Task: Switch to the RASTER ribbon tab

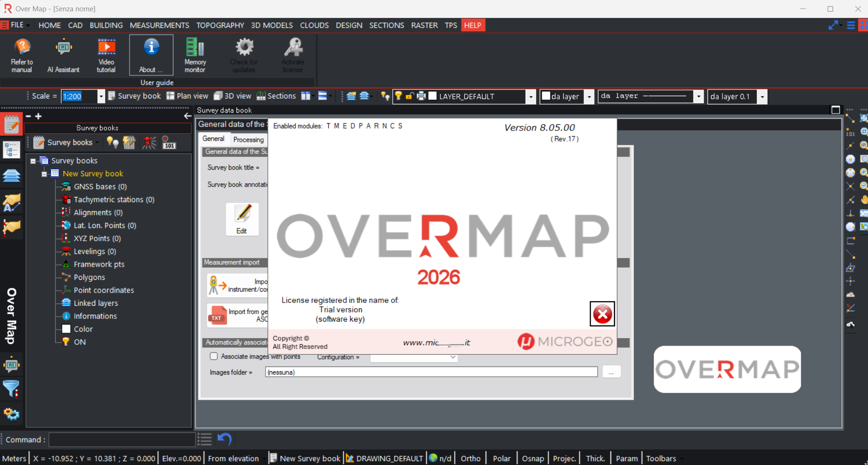Action: click(x=424, y=25)
